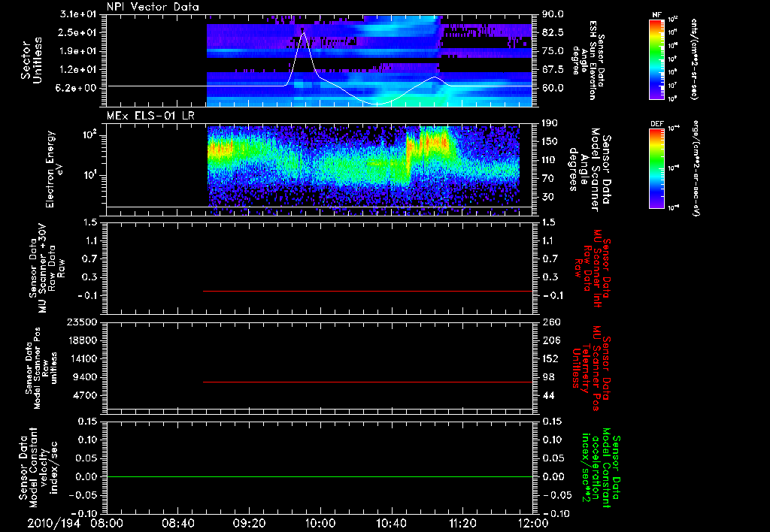Click the "150" scanner angle tick value
770x532 pixels.
point(550,141)
